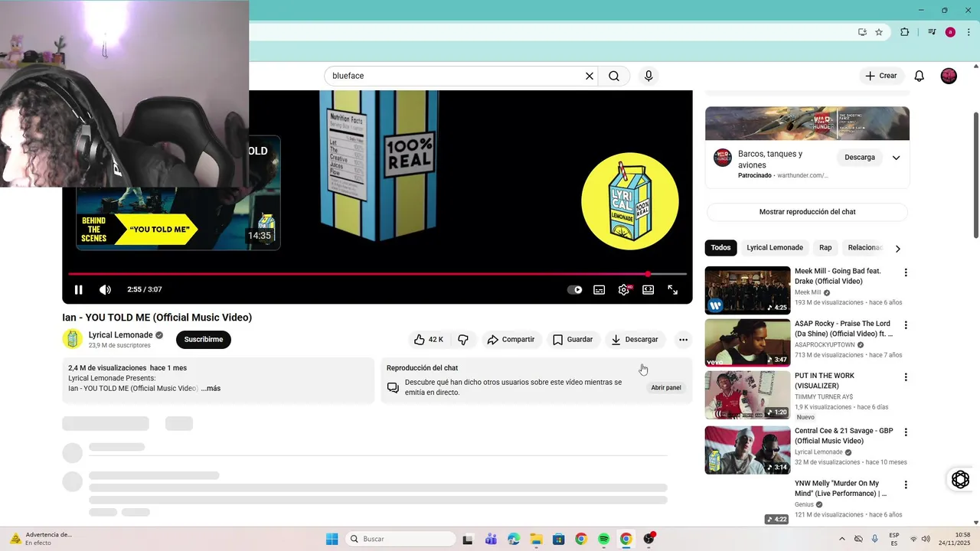Click the progress bar scrubber handle
980x551 pixels.
click(648, 273)
